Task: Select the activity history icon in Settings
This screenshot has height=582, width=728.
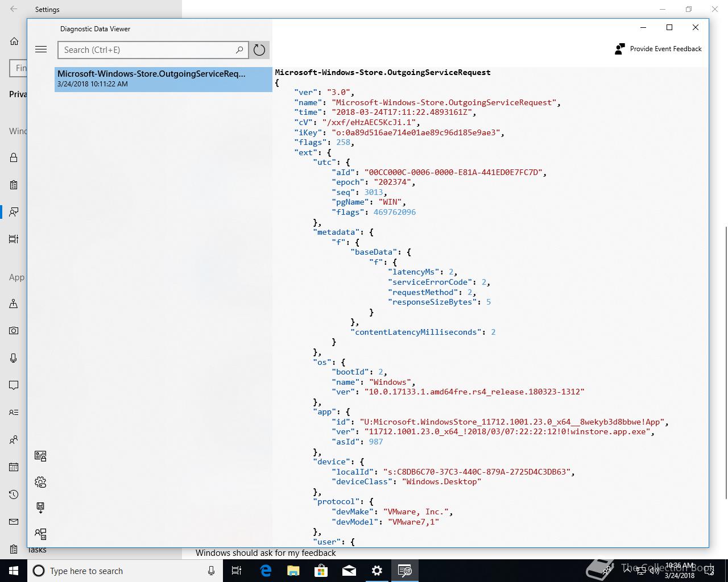Action: pos(14,239)
